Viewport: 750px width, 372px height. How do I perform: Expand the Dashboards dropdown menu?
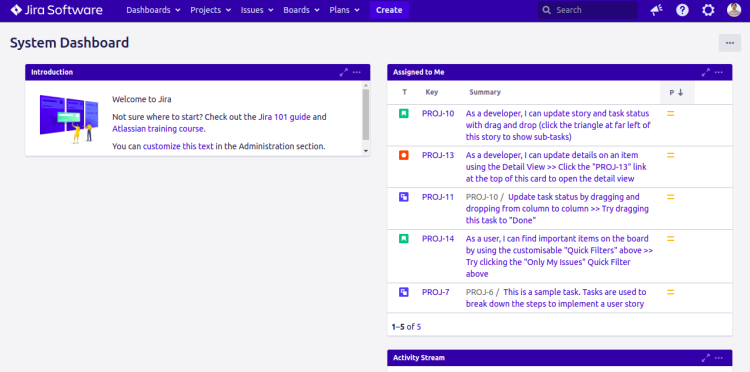coord(154,10)
